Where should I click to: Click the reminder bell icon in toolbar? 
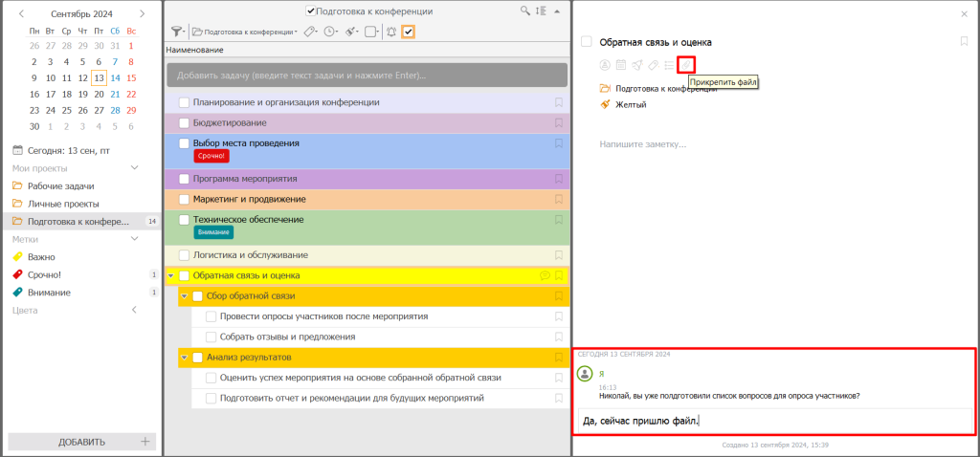click(390, 32)
